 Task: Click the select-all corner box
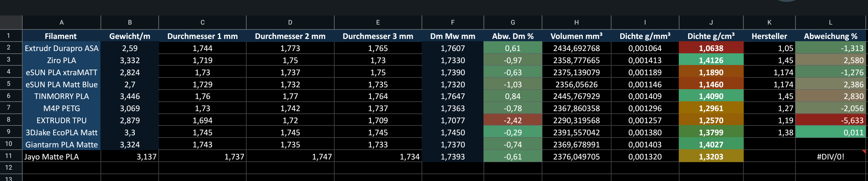coord(11,22)
